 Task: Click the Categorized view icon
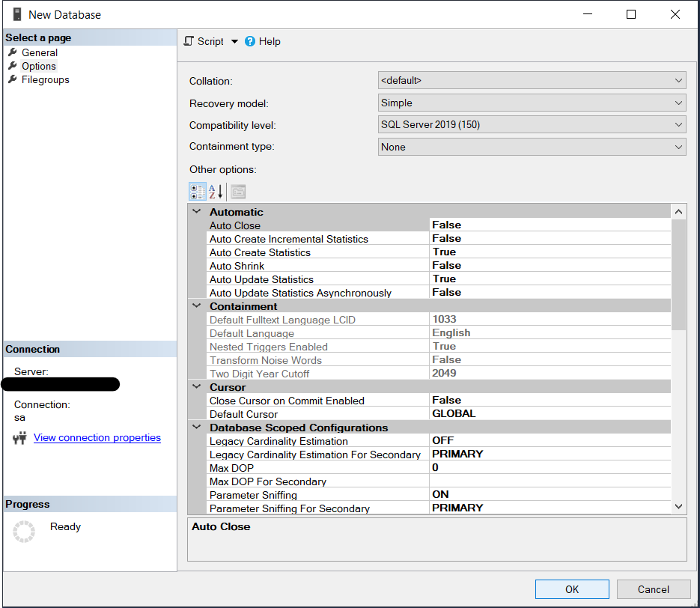(x=198, y=192)
